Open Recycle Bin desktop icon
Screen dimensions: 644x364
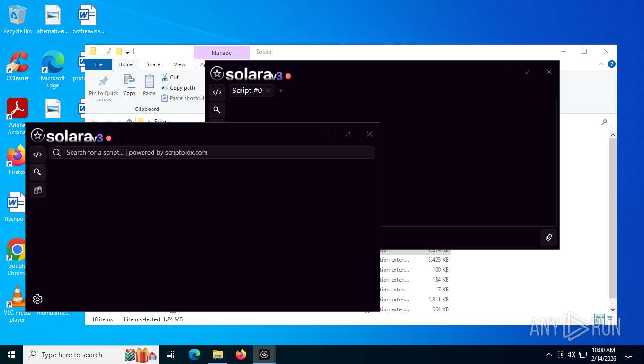click(18, 19)
